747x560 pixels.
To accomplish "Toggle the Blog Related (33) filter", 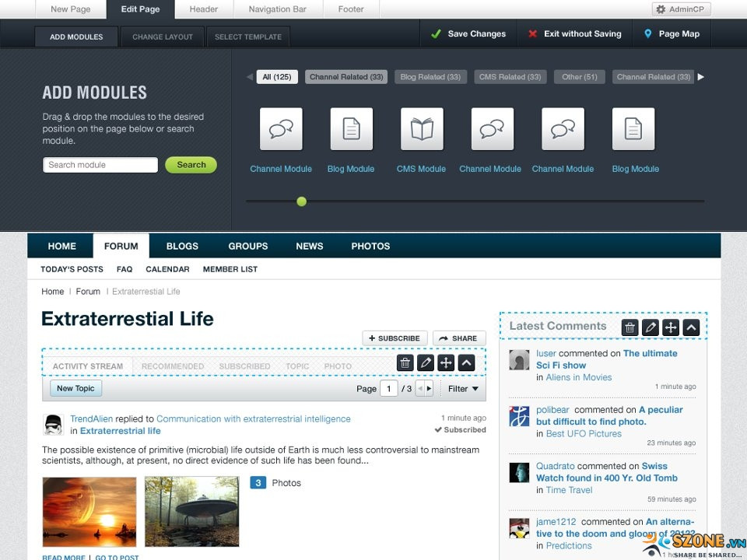I will coord(430,77).
